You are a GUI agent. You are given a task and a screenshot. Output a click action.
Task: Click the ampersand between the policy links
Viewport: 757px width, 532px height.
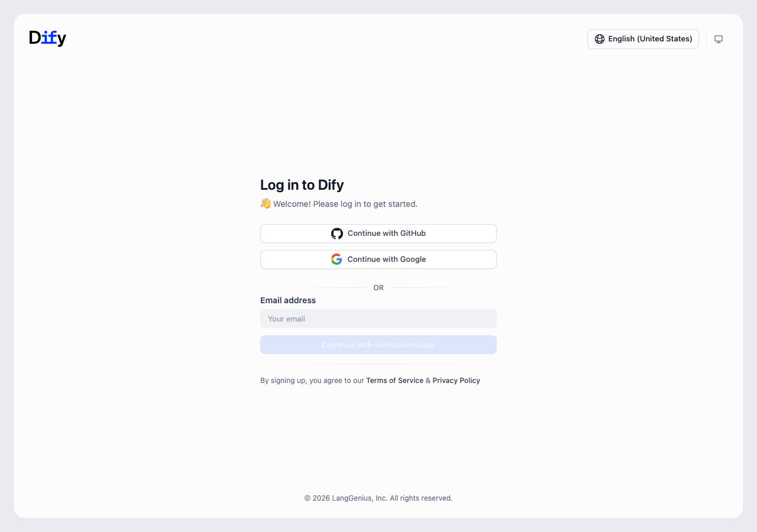pos(428,381)
